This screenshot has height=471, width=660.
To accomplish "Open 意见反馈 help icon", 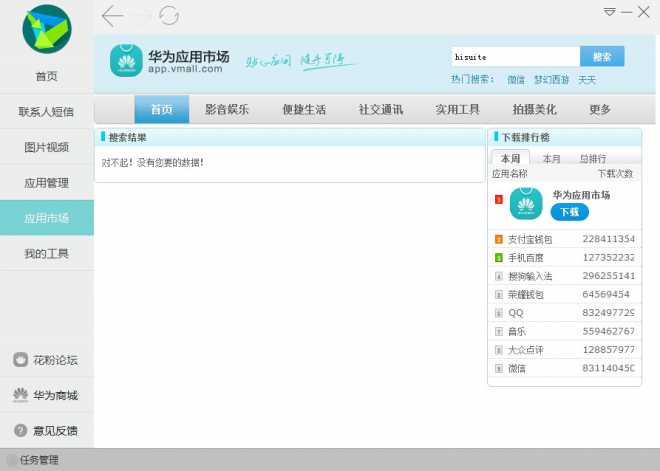I will [20, 430].
